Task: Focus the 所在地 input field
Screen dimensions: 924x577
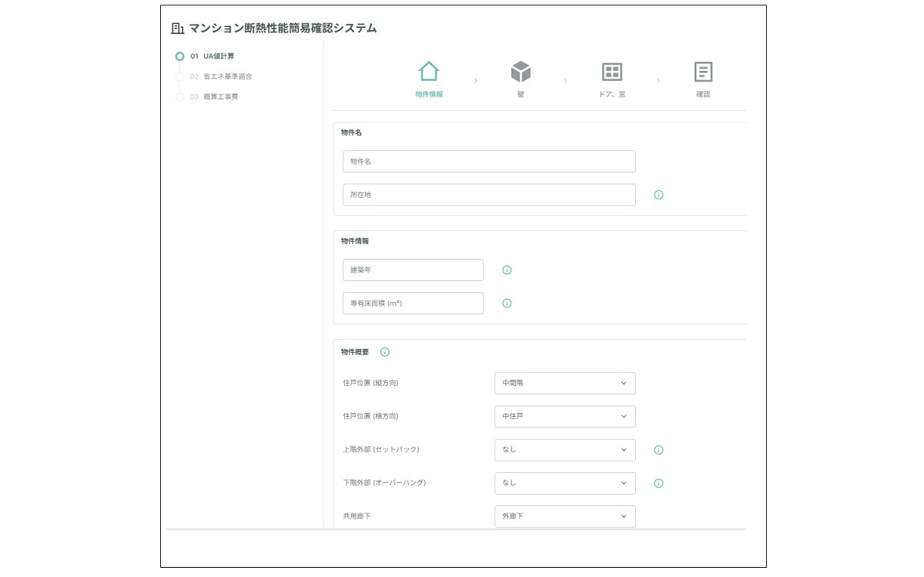Action: (x=489, y=195)
